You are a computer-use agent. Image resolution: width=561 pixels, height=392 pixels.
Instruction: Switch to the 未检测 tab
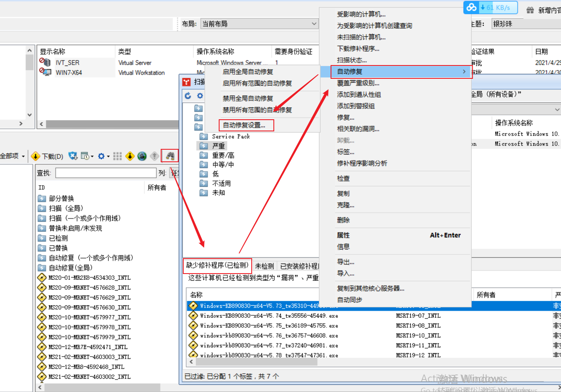pyautogui.click(x=264, y=266)
